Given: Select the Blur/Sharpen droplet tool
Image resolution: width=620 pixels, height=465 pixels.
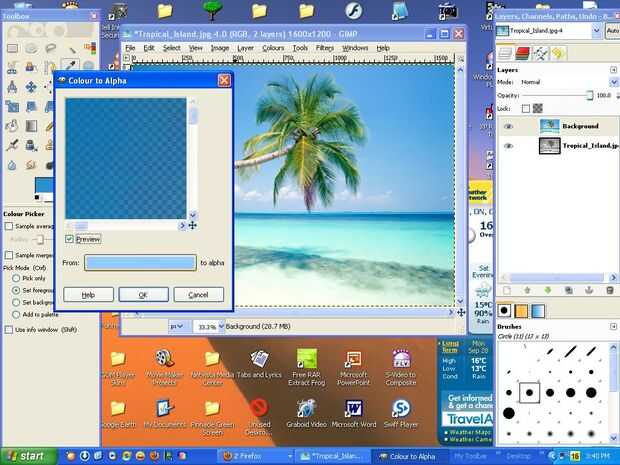Looking at the screenshot, I should pos(12,164).
